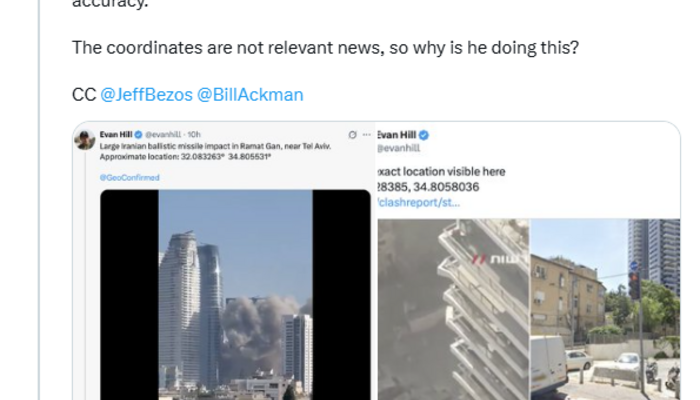Viewport: 700px width, 400px height.
Task: Click the 'exact location visible here' text
Action: coord(442,171)
